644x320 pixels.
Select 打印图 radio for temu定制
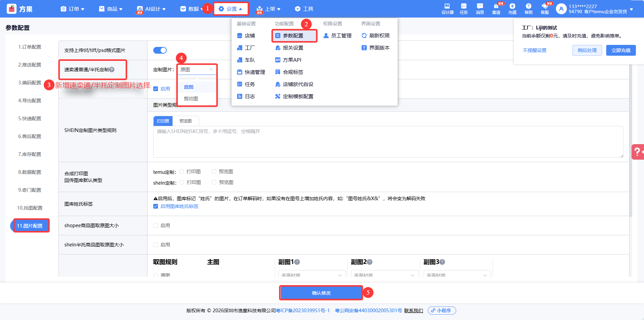pos(182,171)
